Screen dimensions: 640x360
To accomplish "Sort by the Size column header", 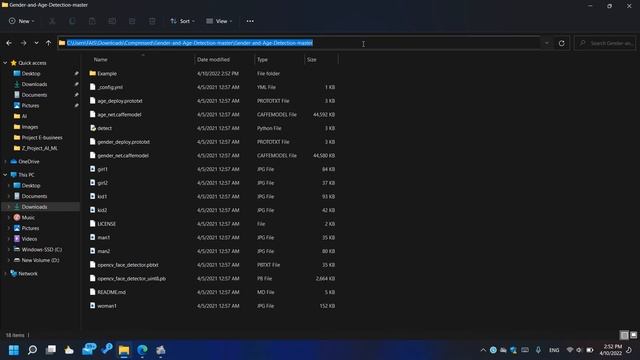I will click(312, 60).
